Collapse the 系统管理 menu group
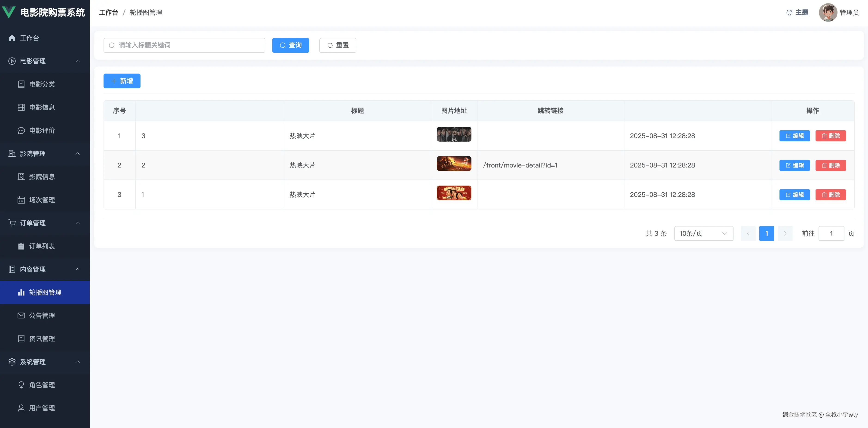 coord(45,362)
